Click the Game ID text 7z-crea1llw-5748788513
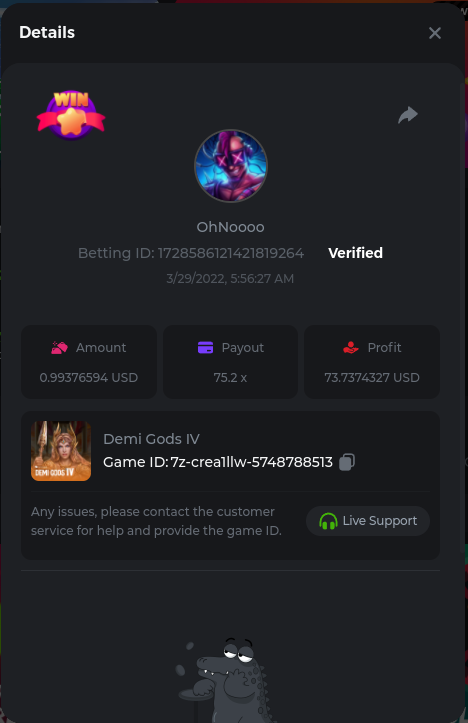 [252, 462]
